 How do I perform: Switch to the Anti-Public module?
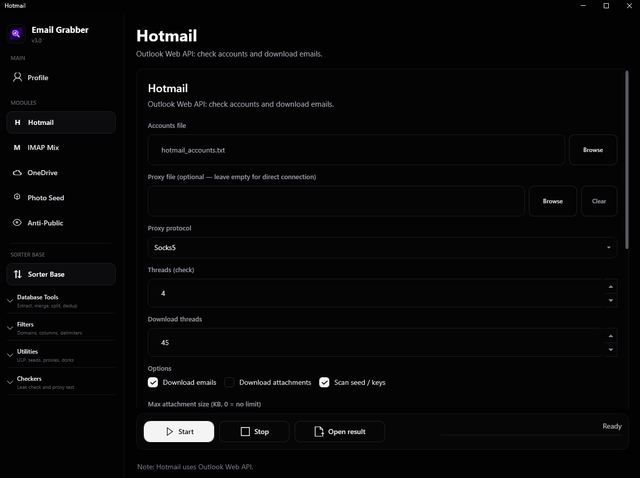click(61, 223)
